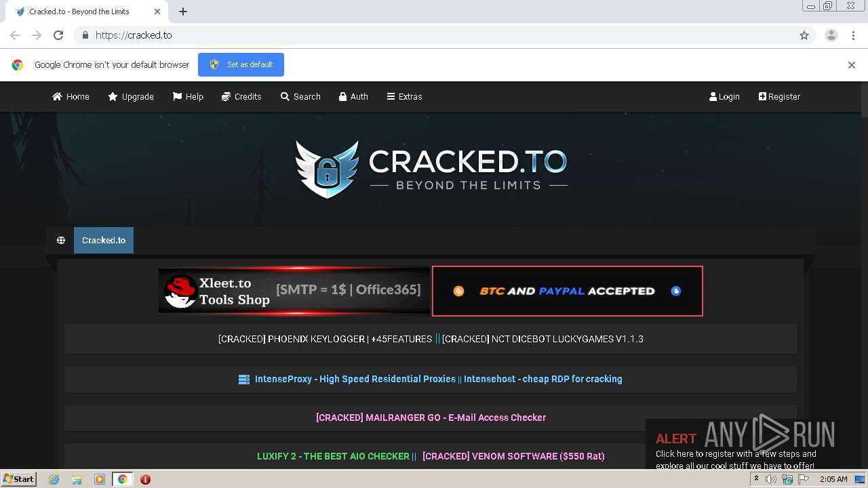This screenshot has height=488, width=868.
Task: Open the Credits menu item
Action: 241,96
